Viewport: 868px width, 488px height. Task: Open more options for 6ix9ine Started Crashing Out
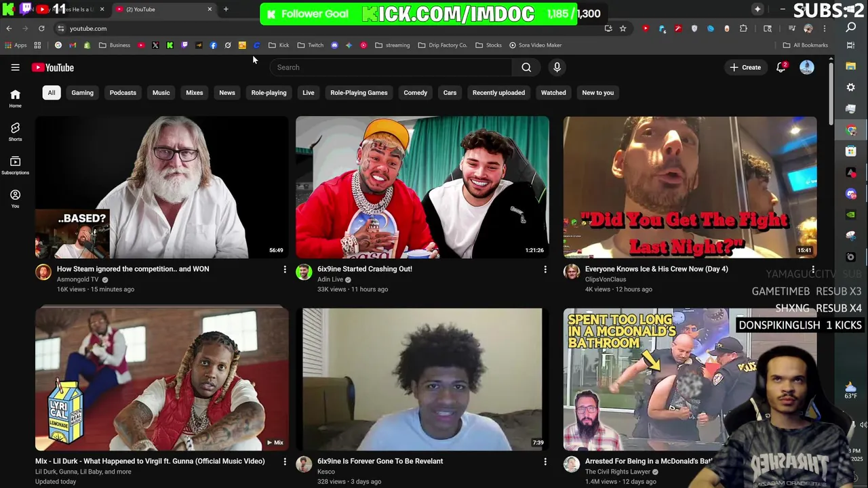tap(545, 270)
